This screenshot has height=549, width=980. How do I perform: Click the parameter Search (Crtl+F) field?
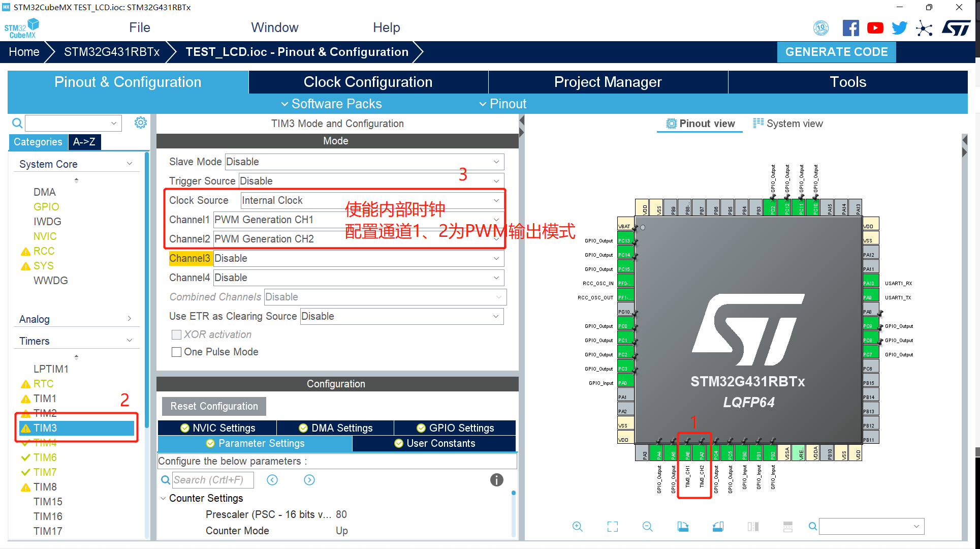click(212, 480)
